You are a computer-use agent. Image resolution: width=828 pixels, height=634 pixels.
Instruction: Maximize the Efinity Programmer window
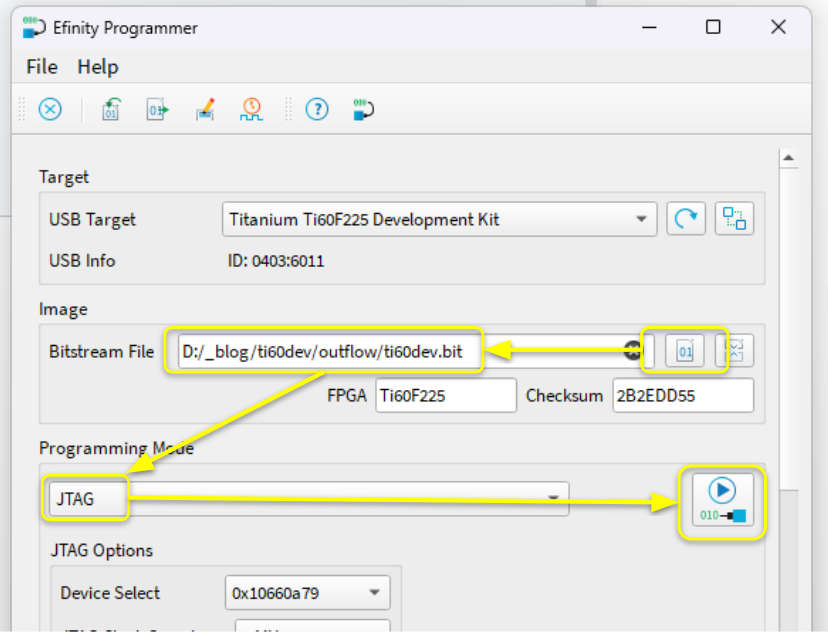(x=713, y=27)
